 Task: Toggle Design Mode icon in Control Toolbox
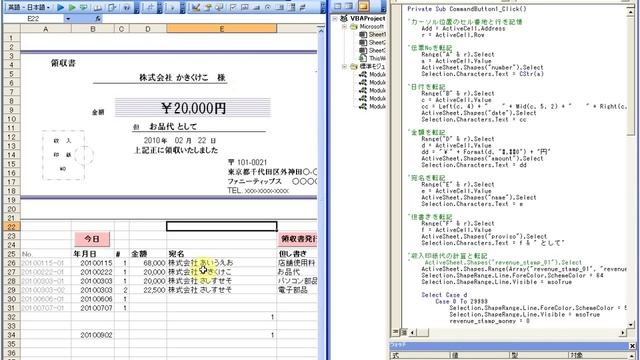pos(196,7)
